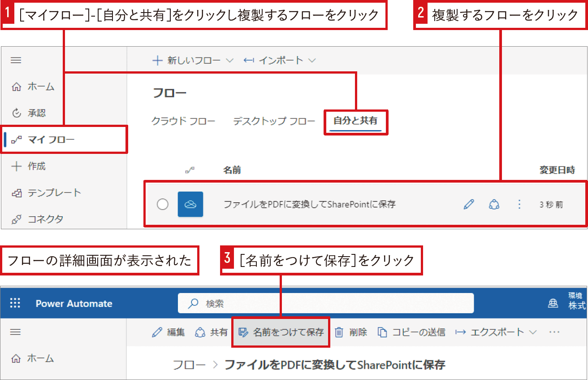Open the toolbar overflow ellipsis menu
The height and width of the screenshot is (380, 588).
click(x=554, y=332)
